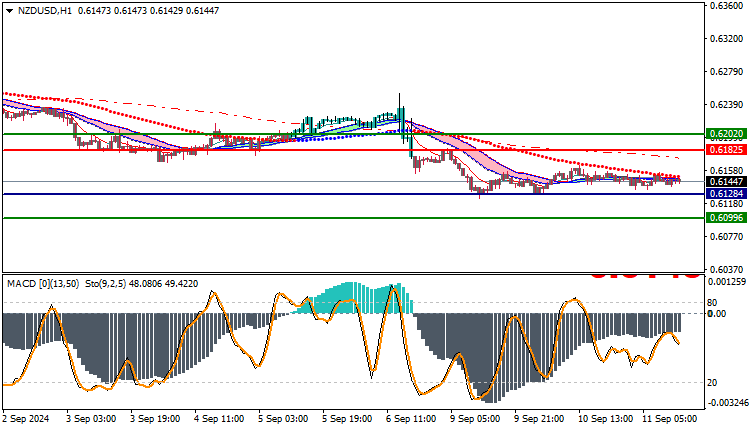Click the 2 Sep 2024 date label
The image size is (750, 430).
[x=26, y=419]
